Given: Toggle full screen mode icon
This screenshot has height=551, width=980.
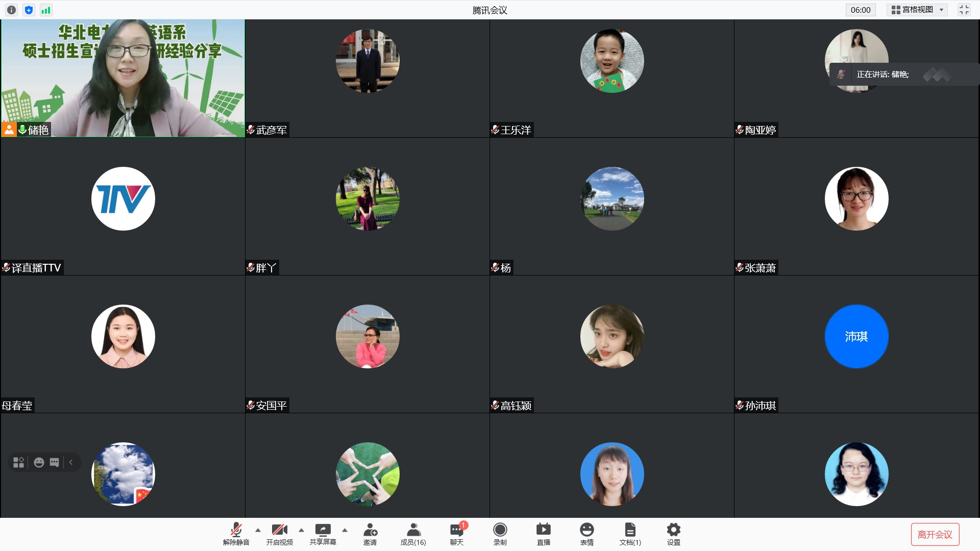Looking at the screenshot, I should (964, 10).
